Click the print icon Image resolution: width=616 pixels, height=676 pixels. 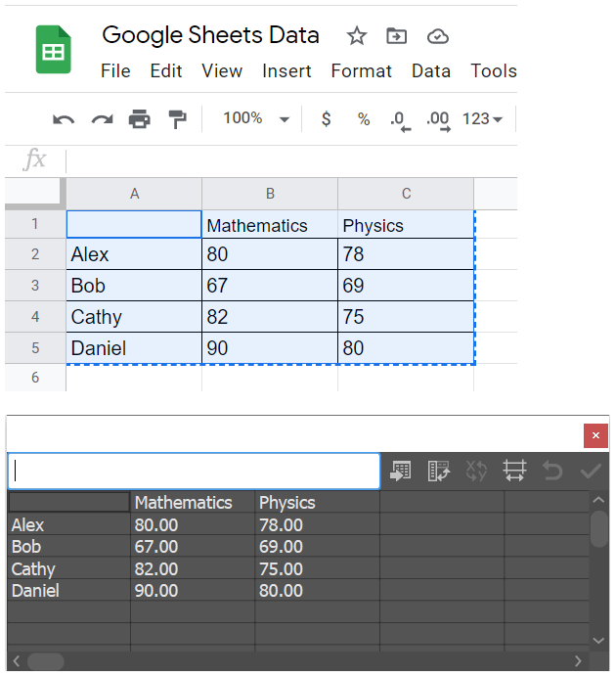pos(140,119)
